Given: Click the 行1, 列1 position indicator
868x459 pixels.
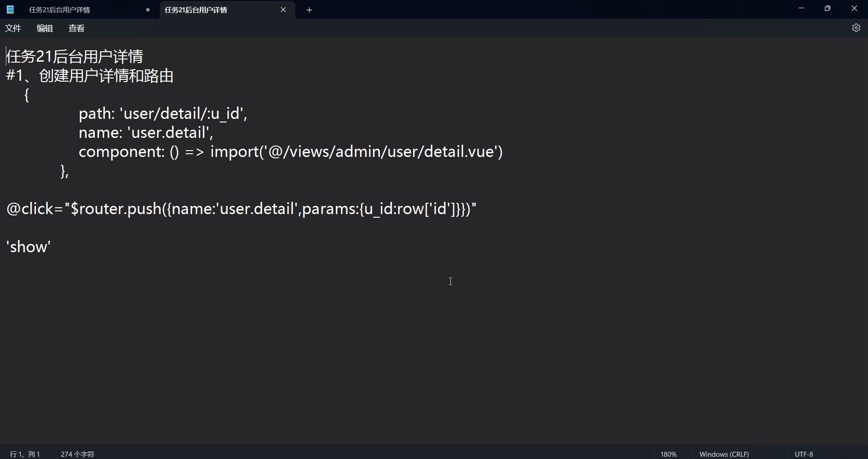Looking at the screenshot, I should click(25, 454).
